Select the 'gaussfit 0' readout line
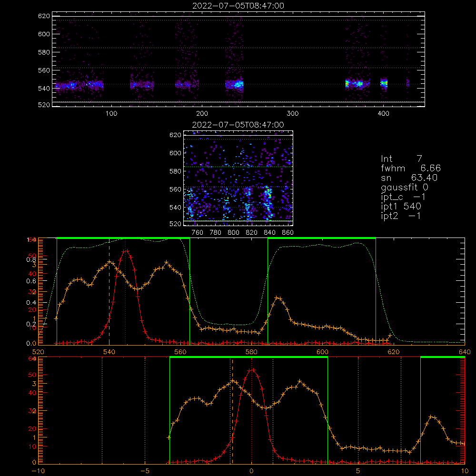 (405, 187)
